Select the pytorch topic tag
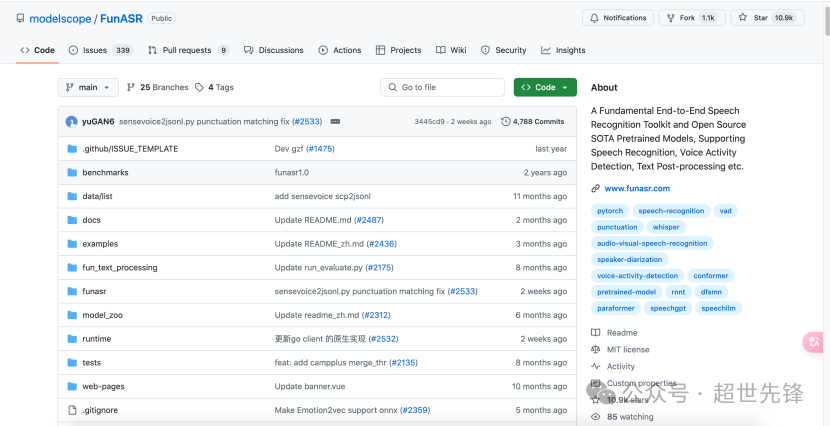 coord(610,211)
